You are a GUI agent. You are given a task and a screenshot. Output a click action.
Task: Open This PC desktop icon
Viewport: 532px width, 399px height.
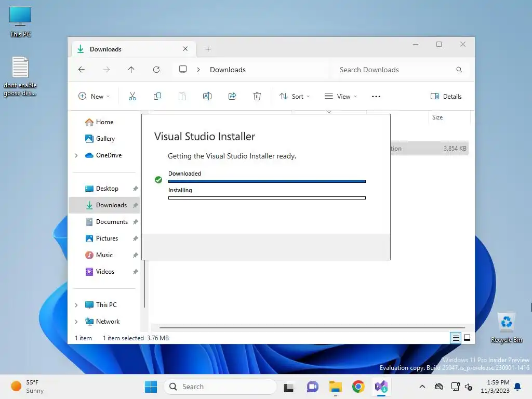[x=20, y=22]
